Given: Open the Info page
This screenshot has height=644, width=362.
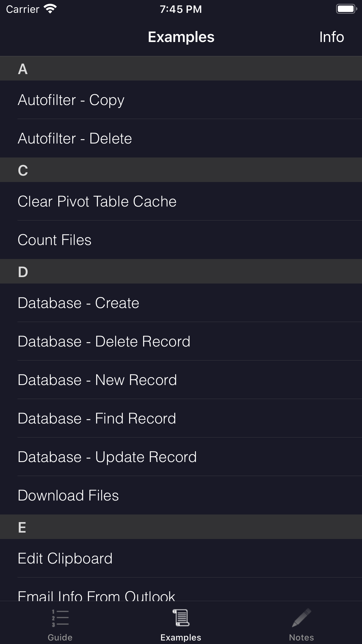Looking at the screenshot, I should tap(331, 37).
